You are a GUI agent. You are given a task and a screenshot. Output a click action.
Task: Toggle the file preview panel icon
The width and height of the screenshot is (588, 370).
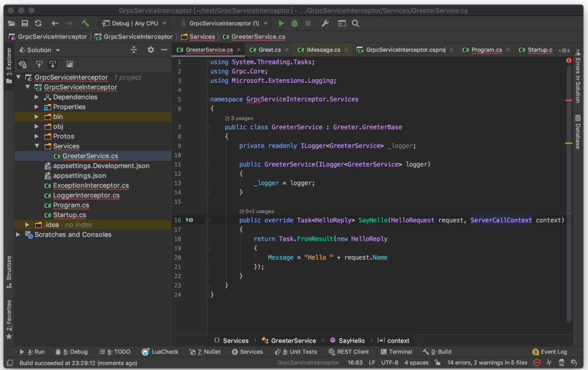click(69, 64)
